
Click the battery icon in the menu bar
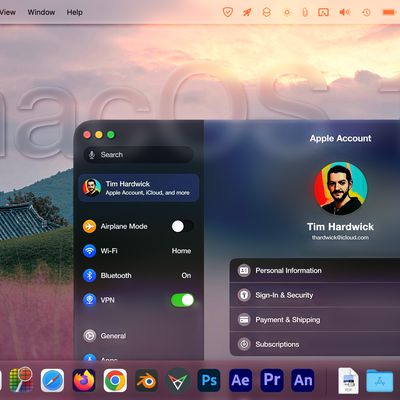[x=389, y=12]
